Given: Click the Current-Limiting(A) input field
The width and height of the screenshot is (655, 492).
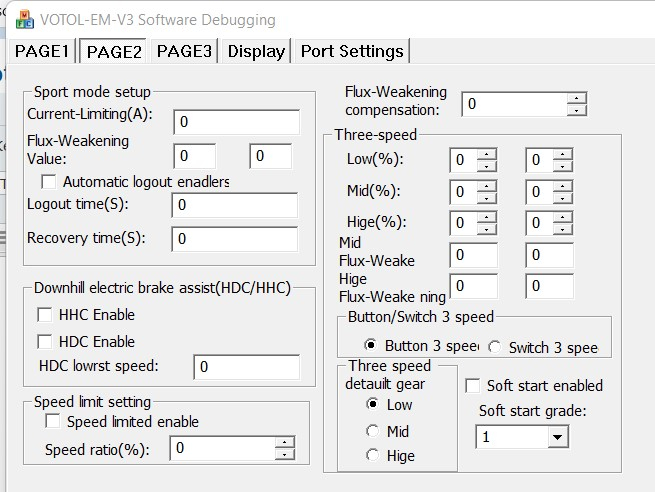Looking at the screenshot, I should point(236,122).
